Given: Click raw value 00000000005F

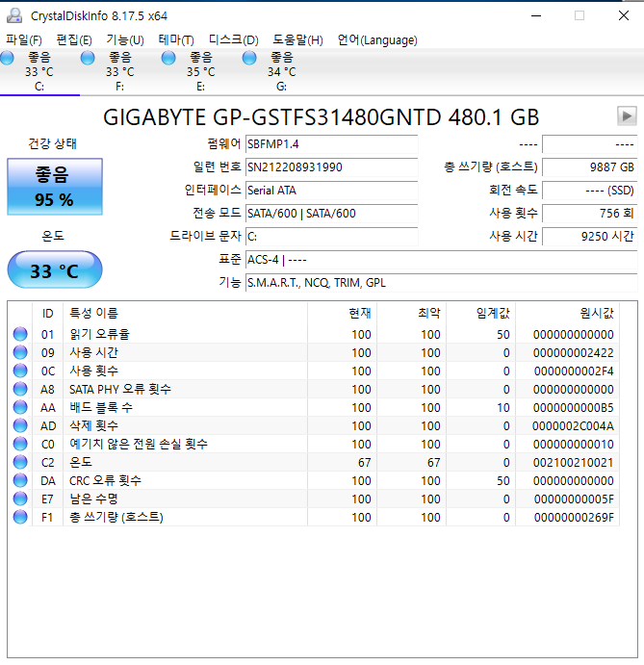Looking at the screenshot, I should tap(574, 499).
